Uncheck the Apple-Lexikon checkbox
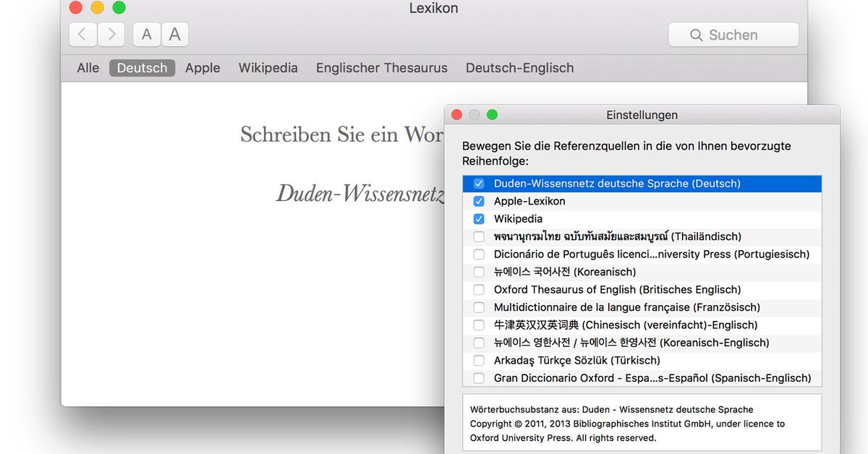This screenshot has height=454, width=868. (479, 201)
